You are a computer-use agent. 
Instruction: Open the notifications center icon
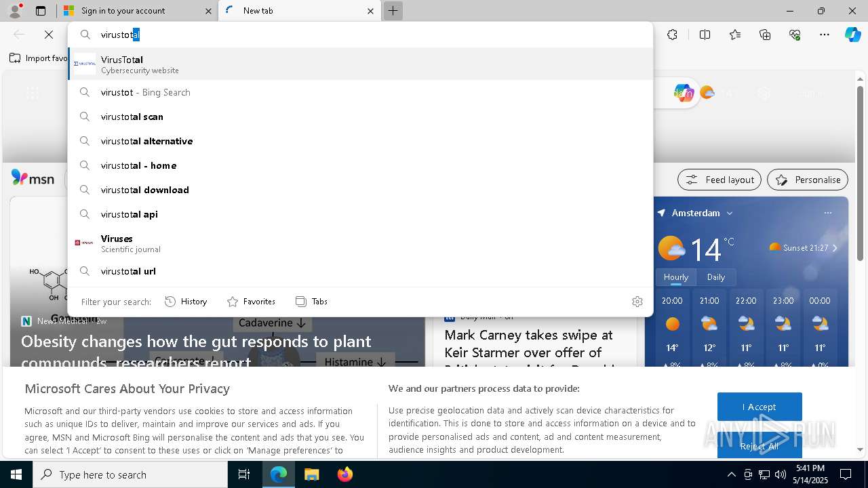click(846, 474)
